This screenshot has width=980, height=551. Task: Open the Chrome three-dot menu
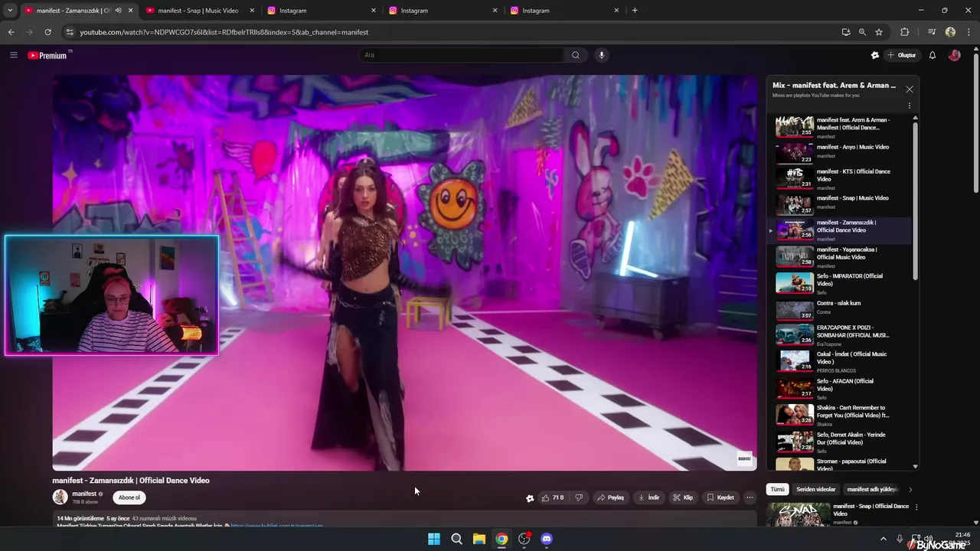(968, 32)
